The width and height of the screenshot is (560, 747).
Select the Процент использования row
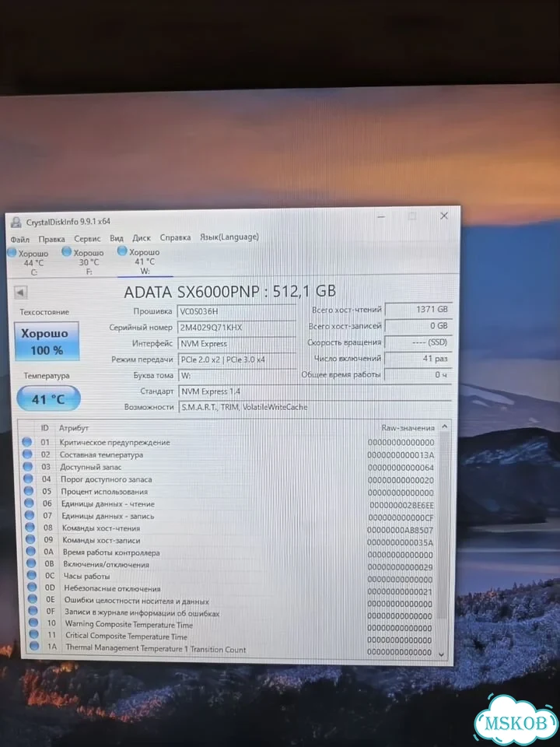pos(229,492)
